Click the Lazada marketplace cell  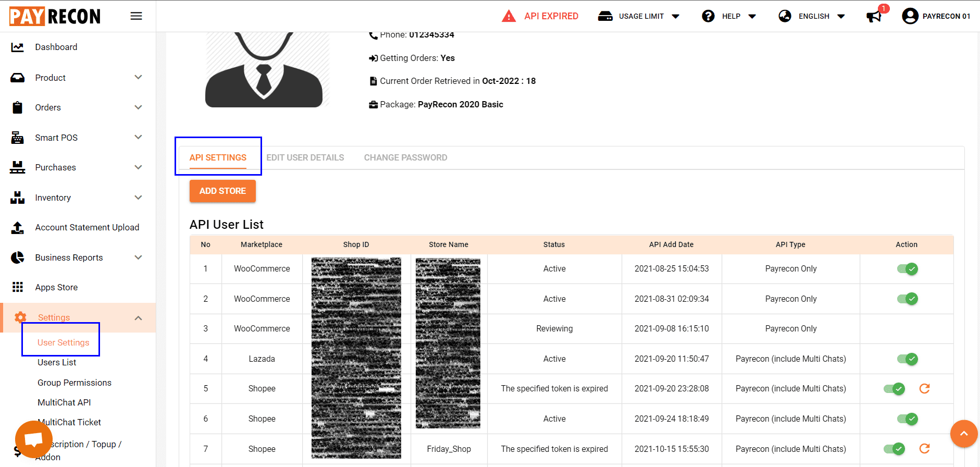point(262,359)
